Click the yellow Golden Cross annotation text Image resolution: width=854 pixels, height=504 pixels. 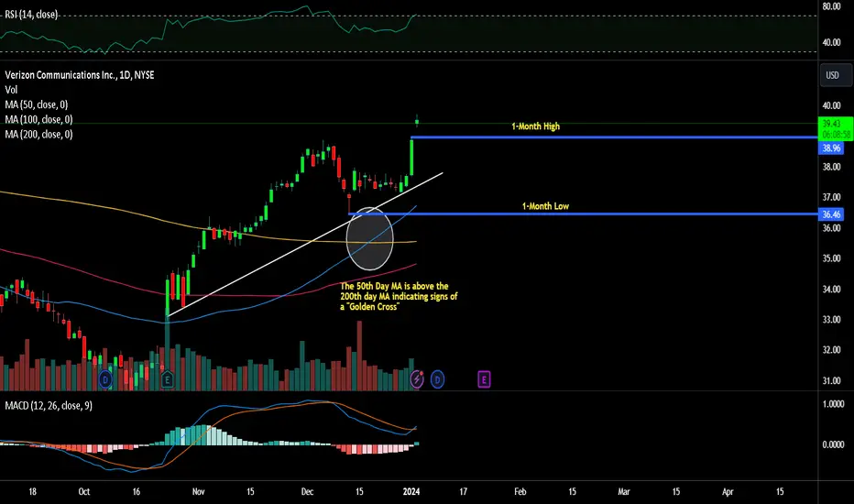click(399, 296)
